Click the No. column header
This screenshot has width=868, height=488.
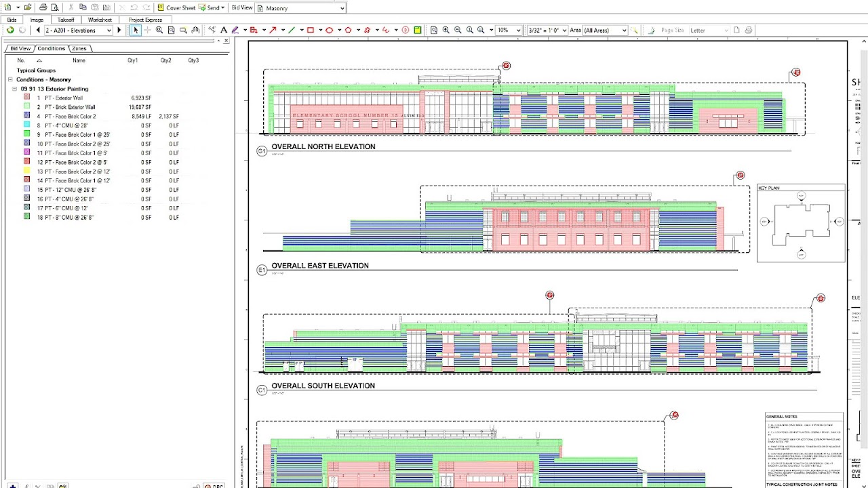tap(21, 60)
